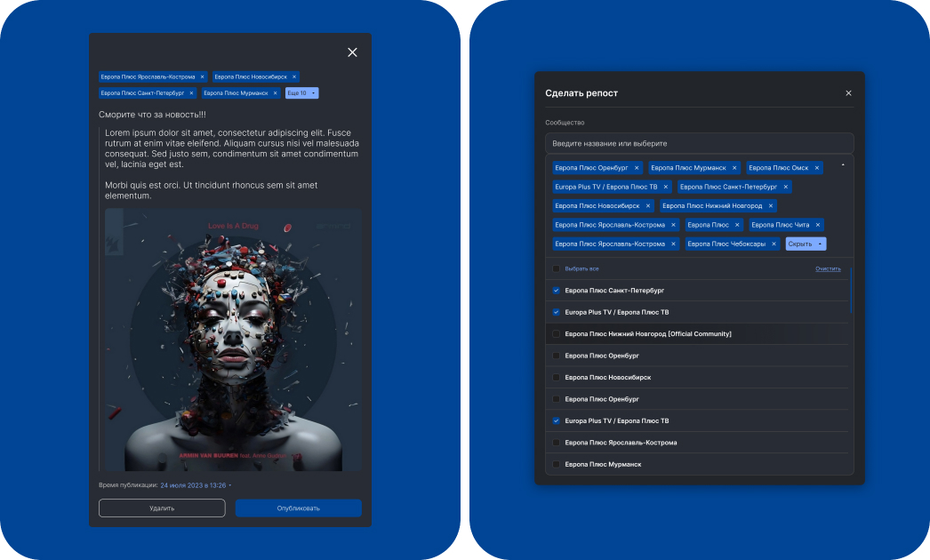Screen dimensions: 930x560
Task: Click the Сделать репост dialog title
Action: click(x=581, y=93)
